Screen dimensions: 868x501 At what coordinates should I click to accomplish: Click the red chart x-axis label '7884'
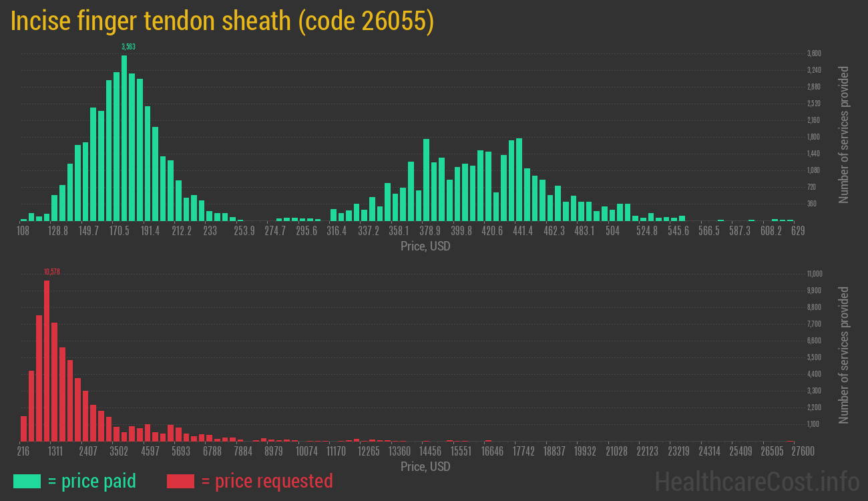(244, 452)
